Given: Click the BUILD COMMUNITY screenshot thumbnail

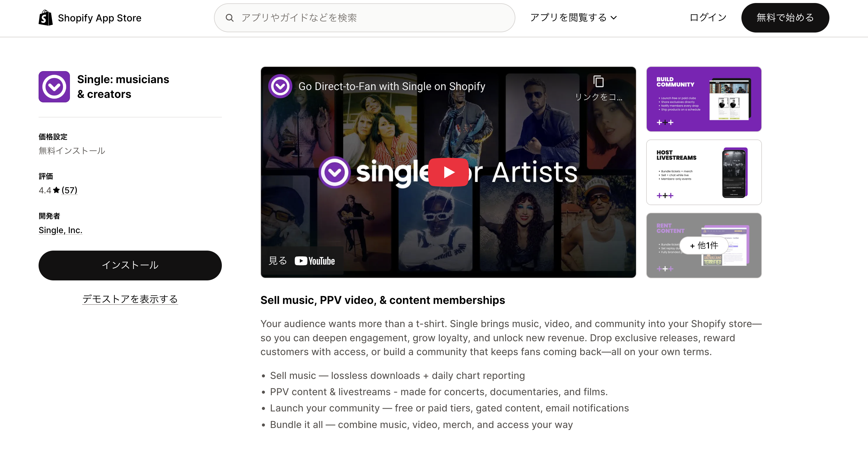Looking at the screenshot, I should point(703,99).
